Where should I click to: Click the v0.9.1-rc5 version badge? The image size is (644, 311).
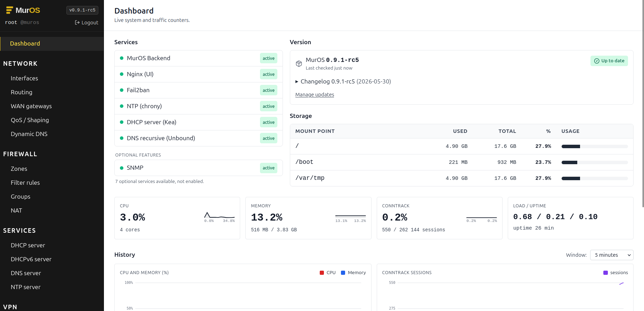[82, 10]
